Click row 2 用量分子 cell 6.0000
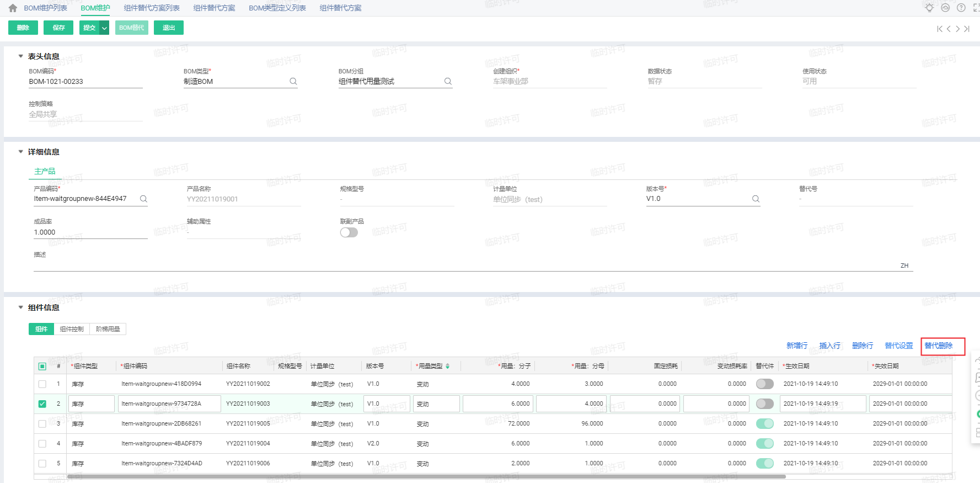 (x=498, y=404)
